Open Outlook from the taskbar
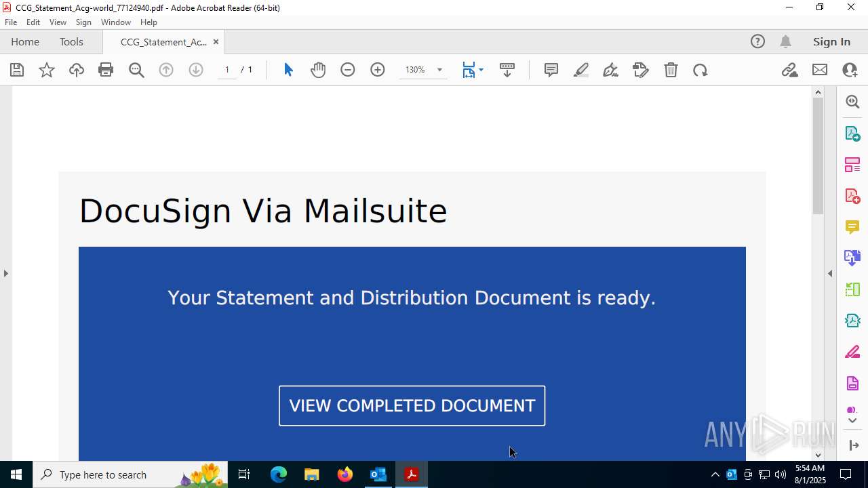868x488 pixels. (x=378, y=474)
